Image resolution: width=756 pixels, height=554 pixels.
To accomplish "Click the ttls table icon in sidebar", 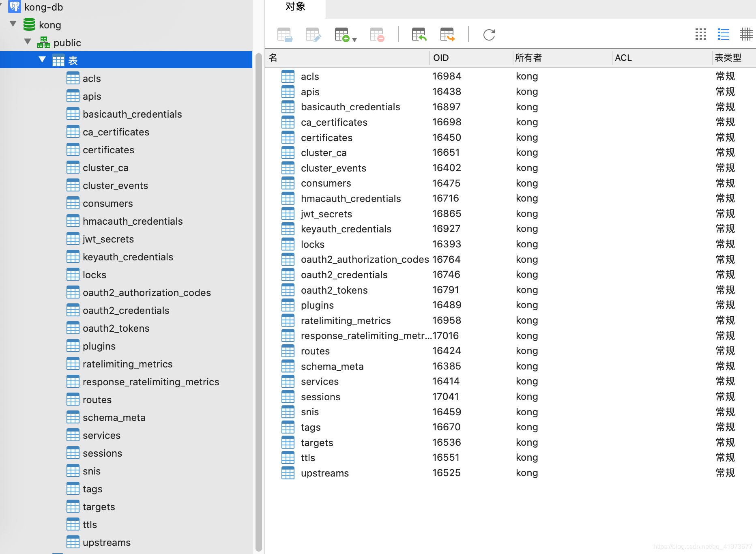I will tap(73, 524).
